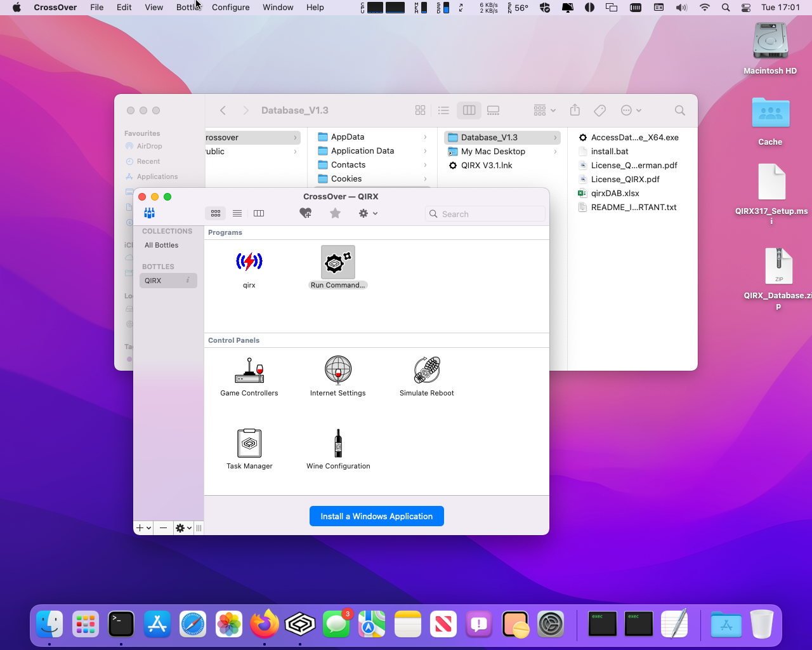The height and width of the screenshot is (650, 812).
Task: Click Install a Windows Application button
Action: point(377,516)
